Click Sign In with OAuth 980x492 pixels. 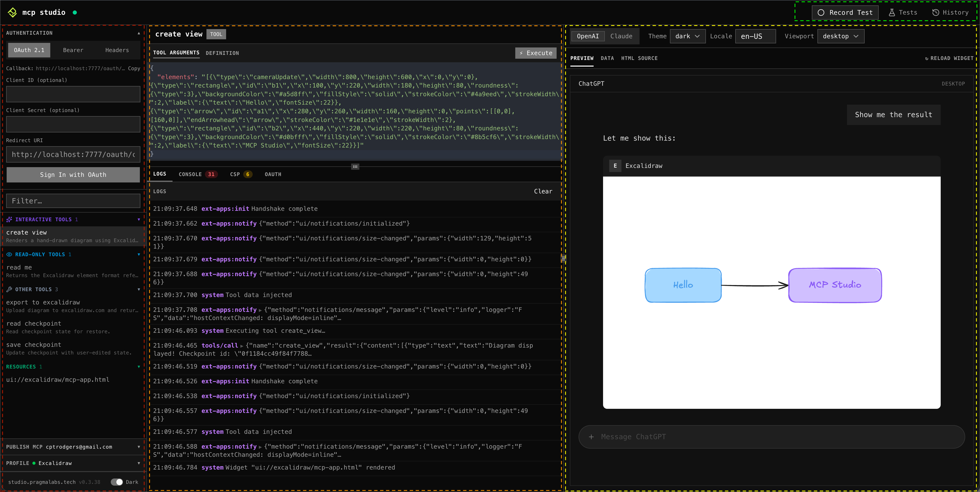pyautogui.click(x=73, y=175)
